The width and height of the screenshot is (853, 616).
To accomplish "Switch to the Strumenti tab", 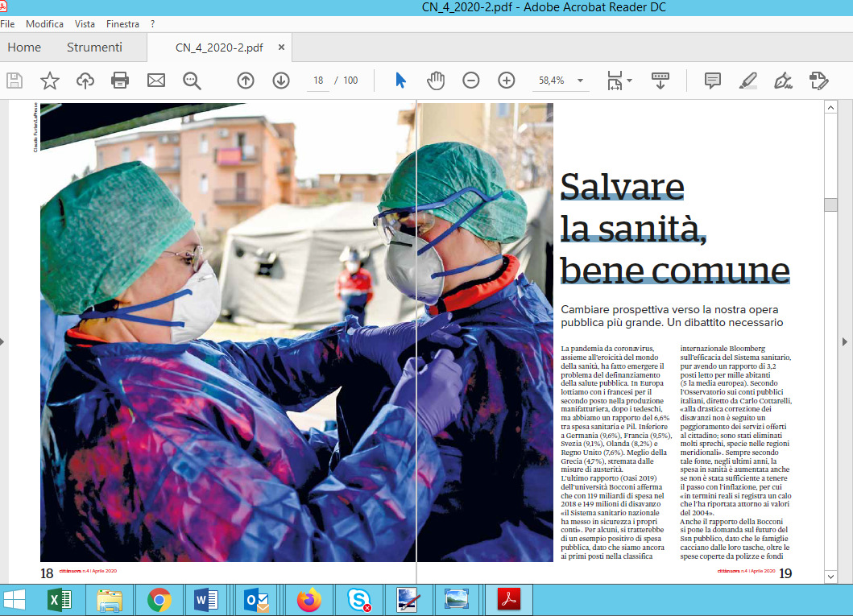I will 94,48.
